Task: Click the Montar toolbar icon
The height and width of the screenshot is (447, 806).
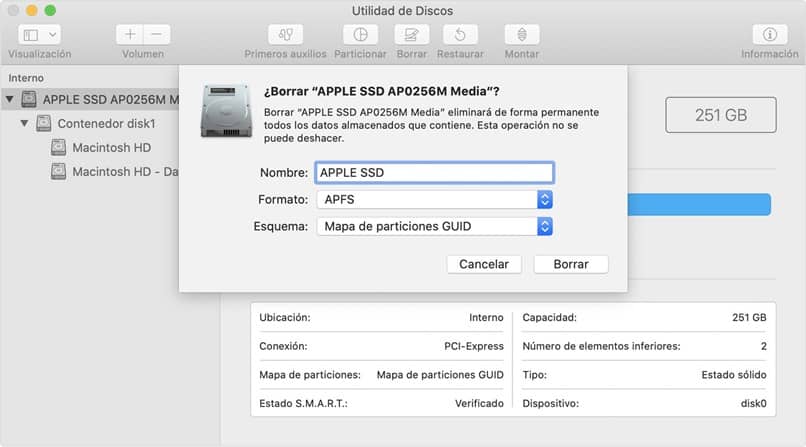Action: pyautogui.click(x=522, y=34)
